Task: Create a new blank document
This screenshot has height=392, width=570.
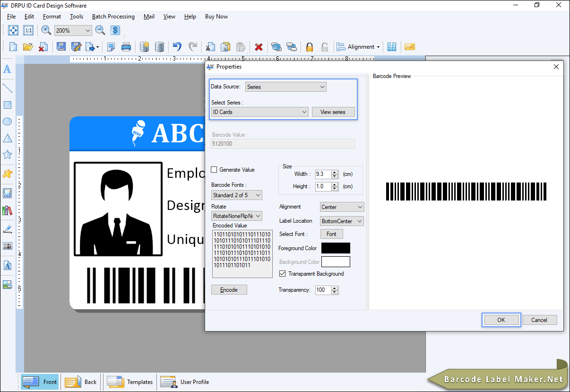Action: click(x=13, y=47)
